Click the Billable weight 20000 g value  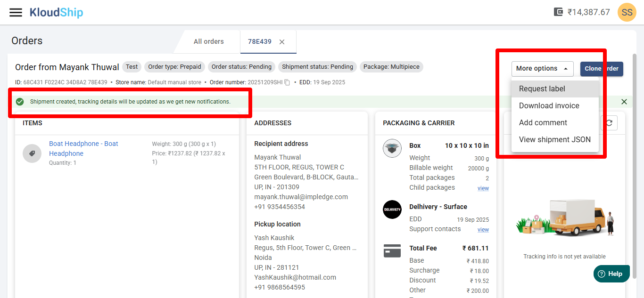pyautogui.click(x=478, y=169)
